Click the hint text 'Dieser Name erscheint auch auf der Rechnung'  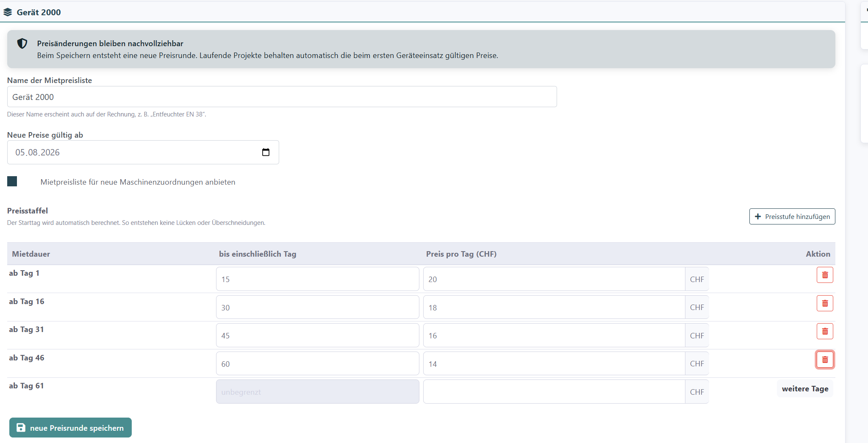107,114
